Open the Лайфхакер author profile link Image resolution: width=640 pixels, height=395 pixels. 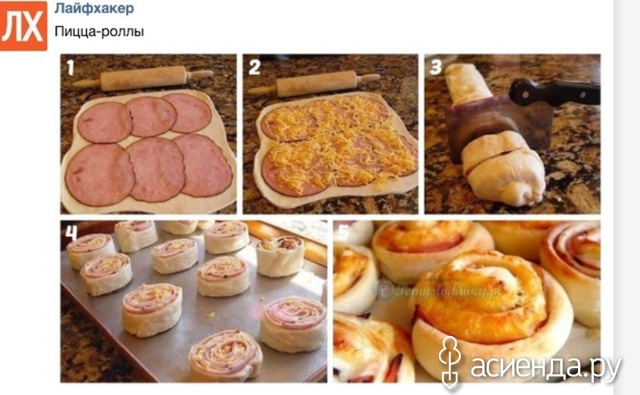click(94, 8)
